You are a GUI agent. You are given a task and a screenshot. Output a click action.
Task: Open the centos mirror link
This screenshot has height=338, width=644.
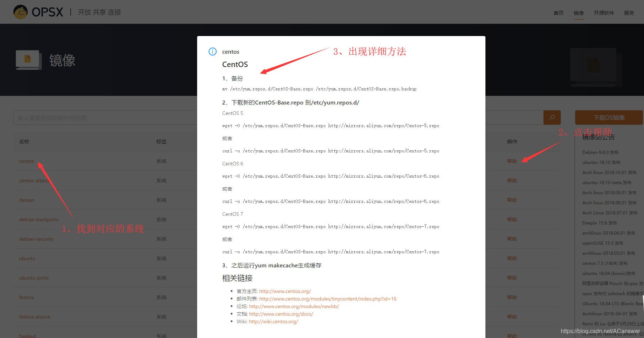26,161
